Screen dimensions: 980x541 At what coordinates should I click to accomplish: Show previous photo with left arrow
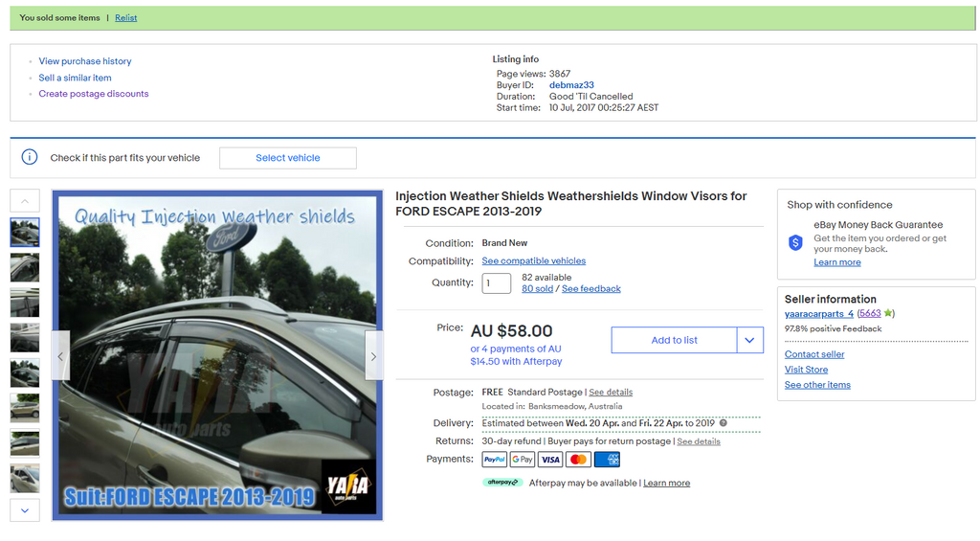click(x=60, y=356)
